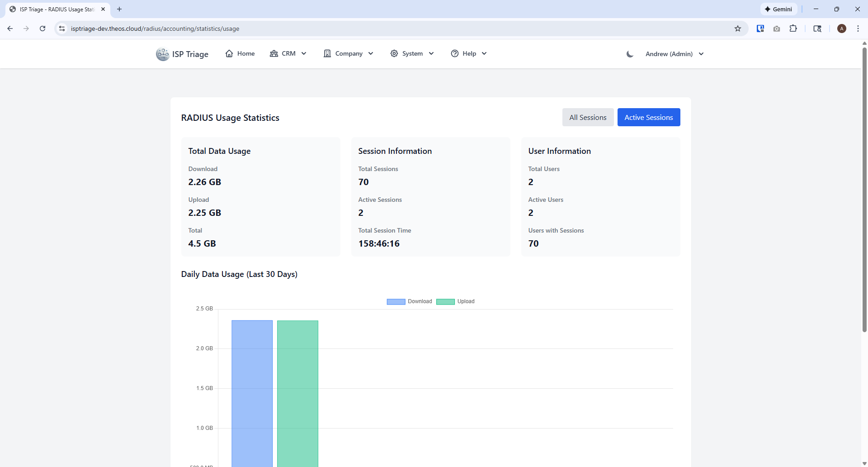Open a new browser tab

pos(119,9)
